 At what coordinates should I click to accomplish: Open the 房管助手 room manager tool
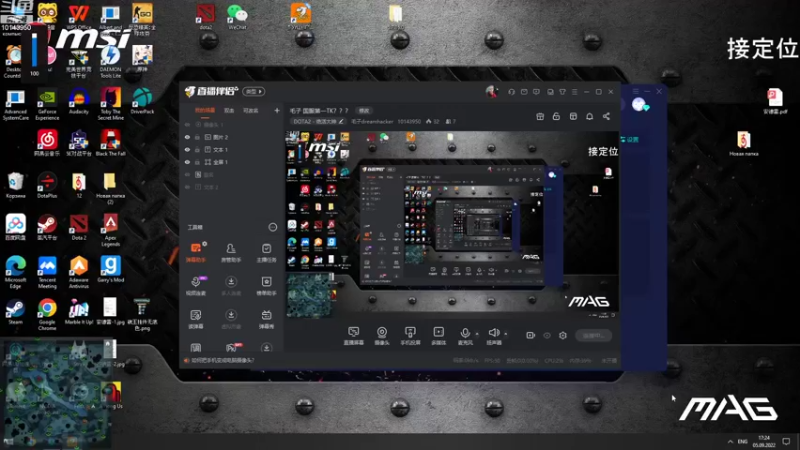(231, 253)
